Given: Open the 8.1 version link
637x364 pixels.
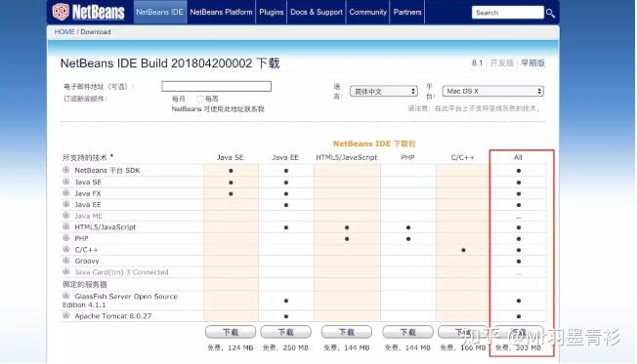Looking at the screenshot, I should tap(477, 62).
